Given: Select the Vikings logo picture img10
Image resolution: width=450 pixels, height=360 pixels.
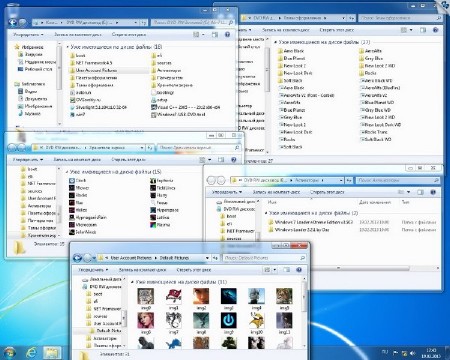Looking at the screenshot, I should tap(256, 323).
